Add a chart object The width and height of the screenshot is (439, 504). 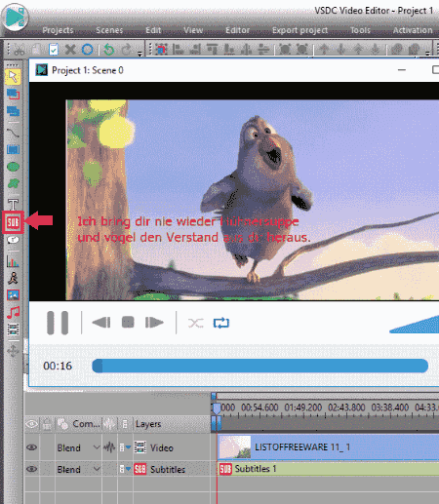click(x=13, y=260)
